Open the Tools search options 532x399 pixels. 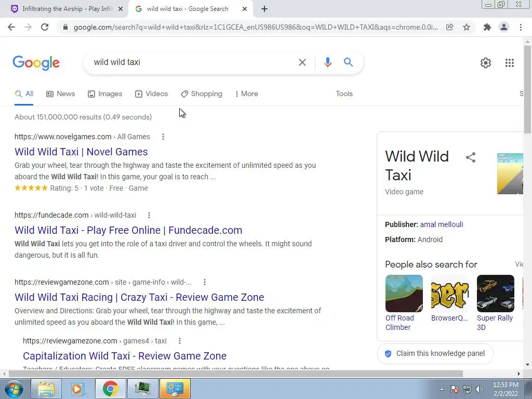344,94
